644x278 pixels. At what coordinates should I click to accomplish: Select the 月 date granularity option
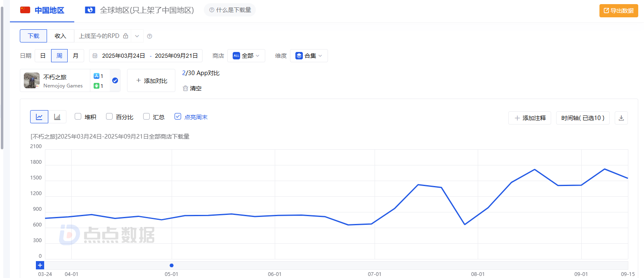76,56
